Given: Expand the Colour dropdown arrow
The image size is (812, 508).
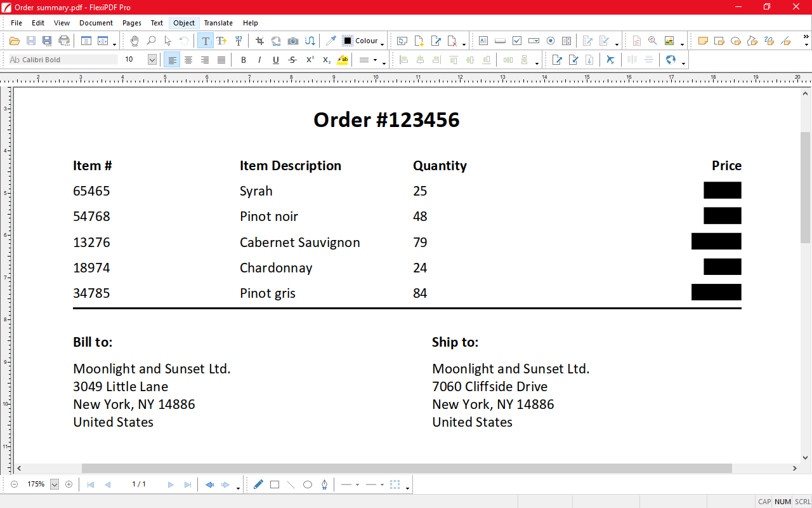Looking at the screenshot, I should [383, 43].
